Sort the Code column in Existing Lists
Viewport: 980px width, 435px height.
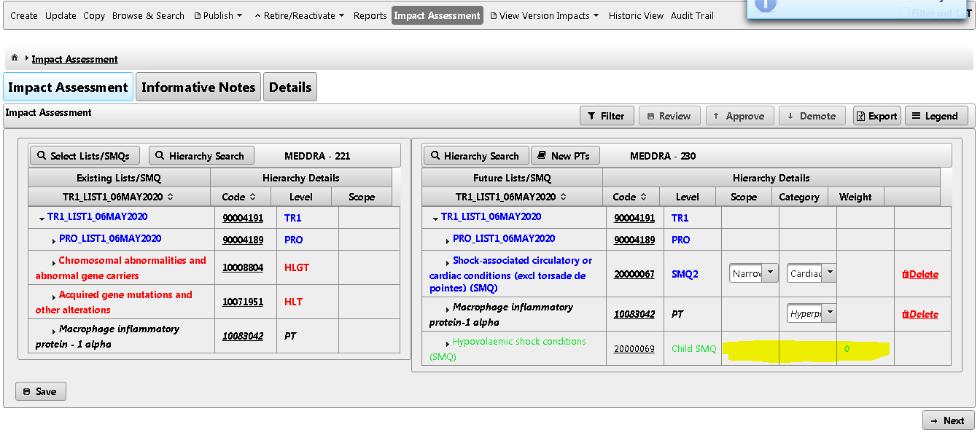click(240, 196)
